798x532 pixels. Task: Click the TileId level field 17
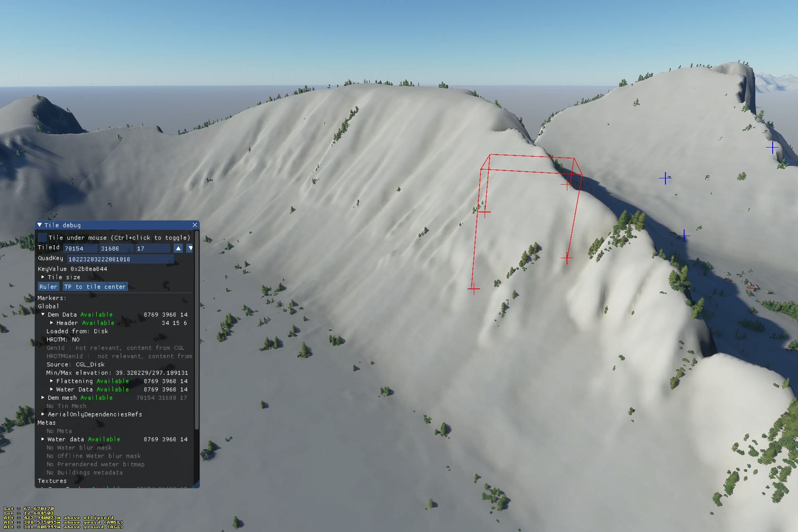[x=153, y=249]
